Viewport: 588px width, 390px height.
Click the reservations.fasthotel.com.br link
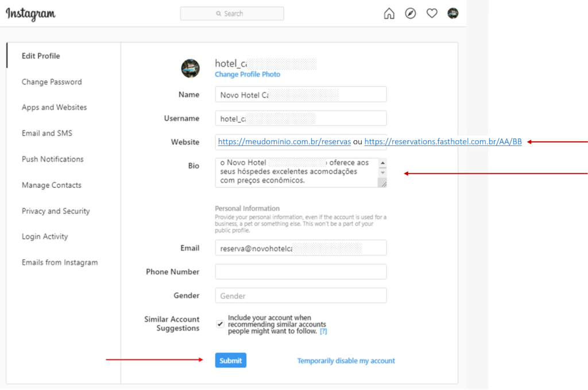click(443, 141)
